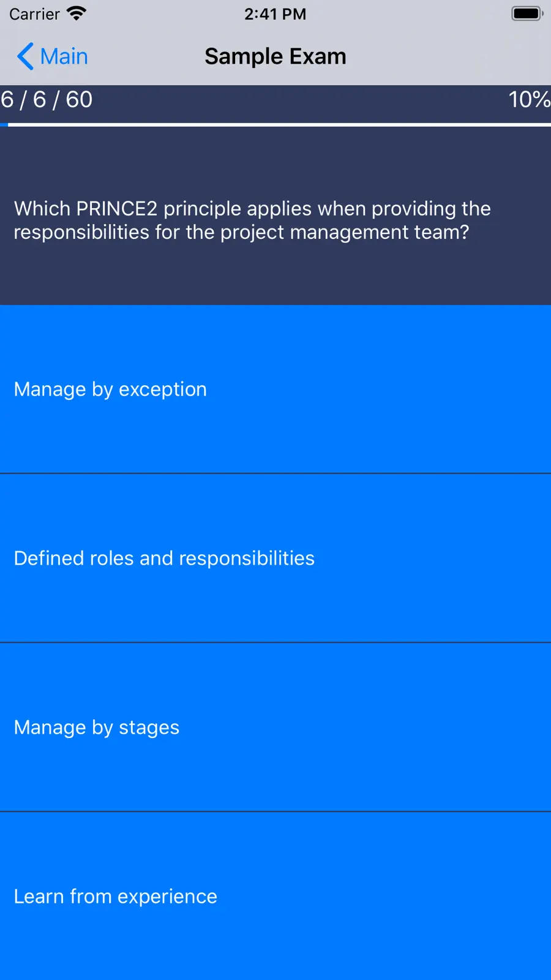Tap the Main text label
The width and height of the screenshot is (551, 980).
[64, 56]
